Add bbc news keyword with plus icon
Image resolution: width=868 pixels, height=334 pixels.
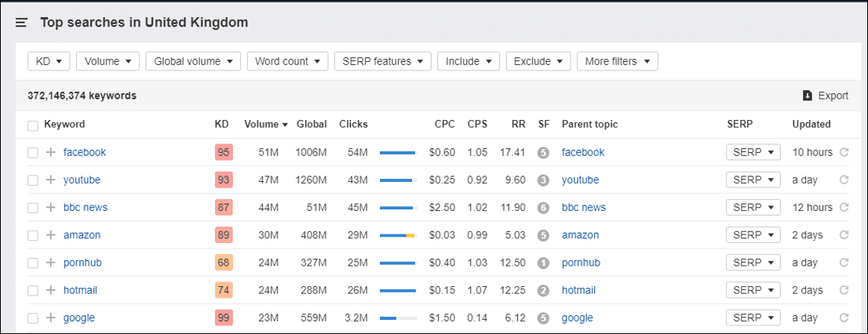pyautogui.click(x=51, y=207)
